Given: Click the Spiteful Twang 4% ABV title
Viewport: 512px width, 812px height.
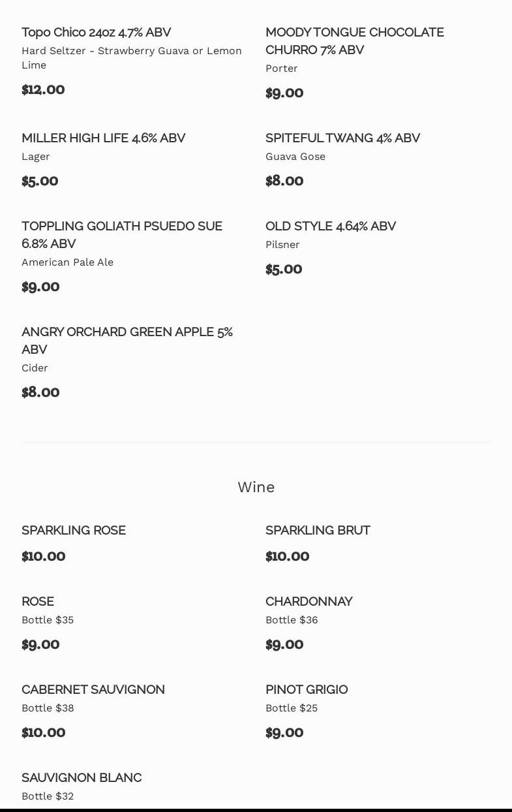Looking at the screenshot, I should tap(342, 138).
